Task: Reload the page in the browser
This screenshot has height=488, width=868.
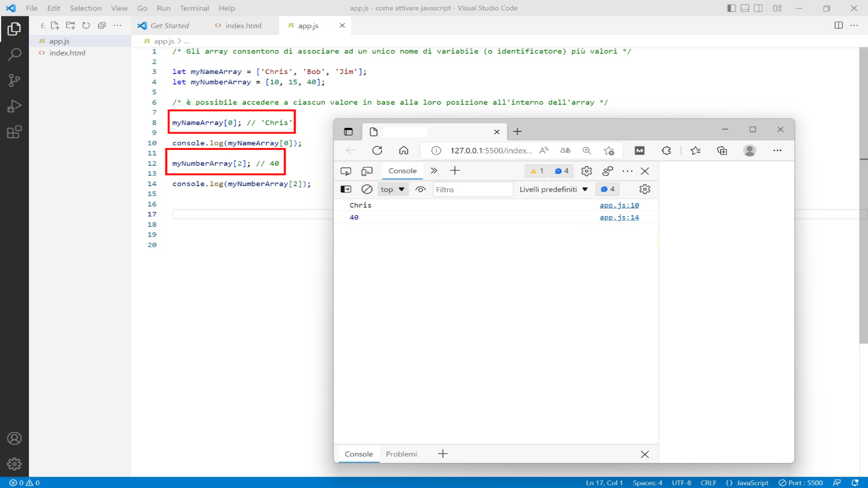Action: (377, 150)
